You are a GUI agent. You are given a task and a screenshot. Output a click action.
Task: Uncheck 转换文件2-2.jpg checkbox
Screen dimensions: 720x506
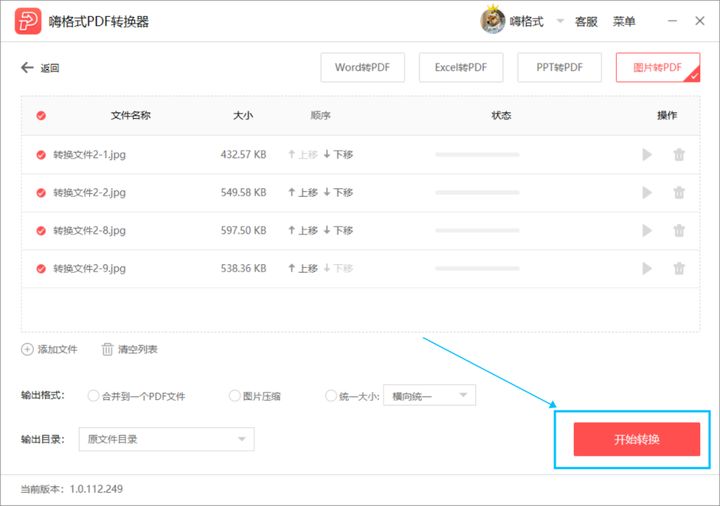pos(41,192)
